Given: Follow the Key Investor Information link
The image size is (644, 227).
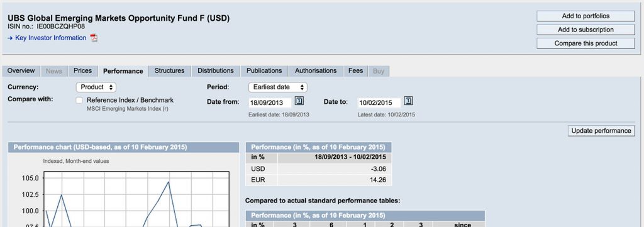Looking at the screenshot, I should (x=50, y=38).
